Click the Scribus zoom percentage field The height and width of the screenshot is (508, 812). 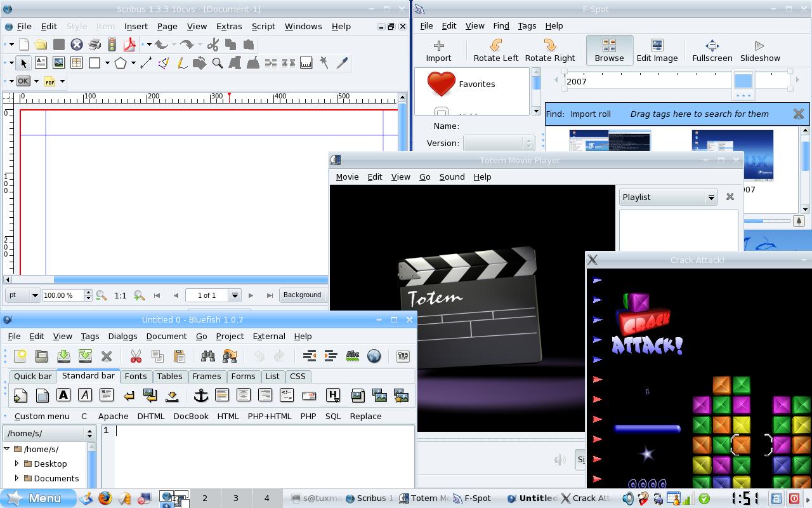click(63, 295)
